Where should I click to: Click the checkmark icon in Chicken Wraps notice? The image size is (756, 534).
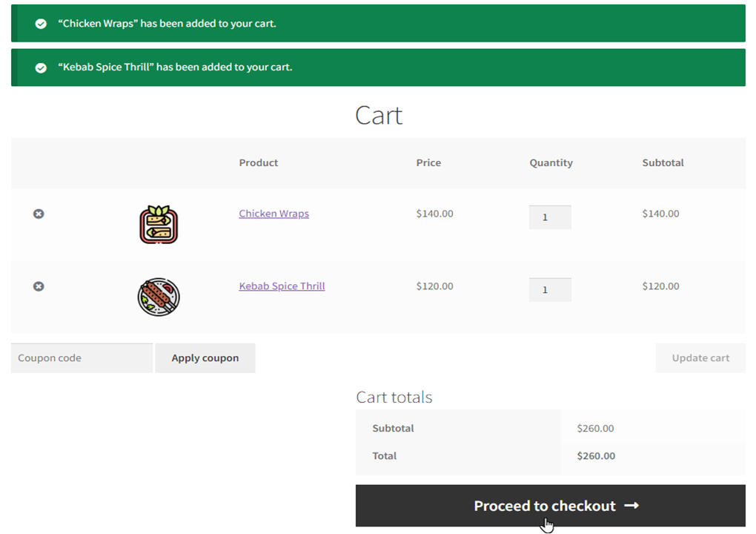(41, 24)
